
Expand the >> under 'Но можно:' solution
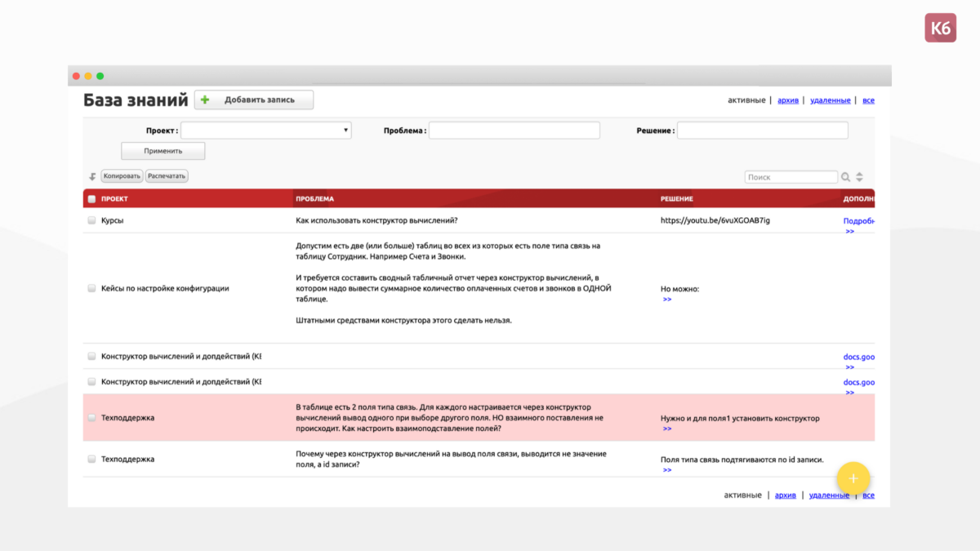tap(667, 299)
